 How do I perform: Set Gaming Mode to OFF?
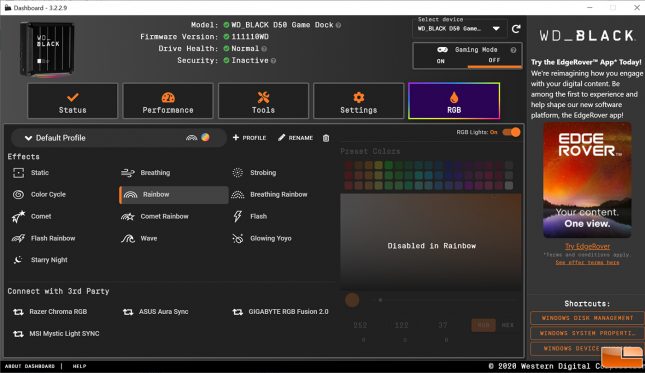point(494,60)
